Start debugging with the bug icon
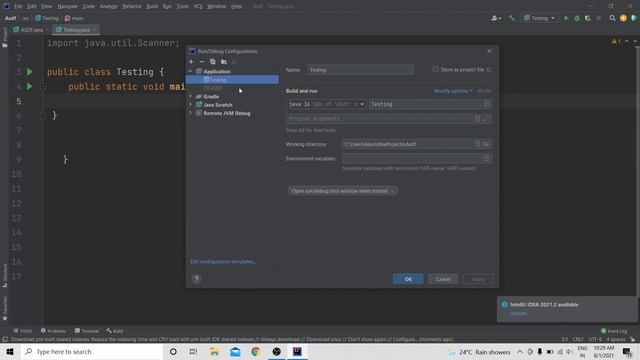 [577, 18]
